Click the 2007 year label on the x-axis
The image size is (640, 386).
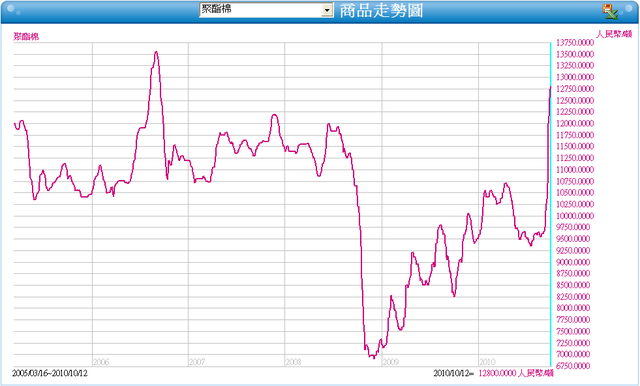(x=197, y=362)
